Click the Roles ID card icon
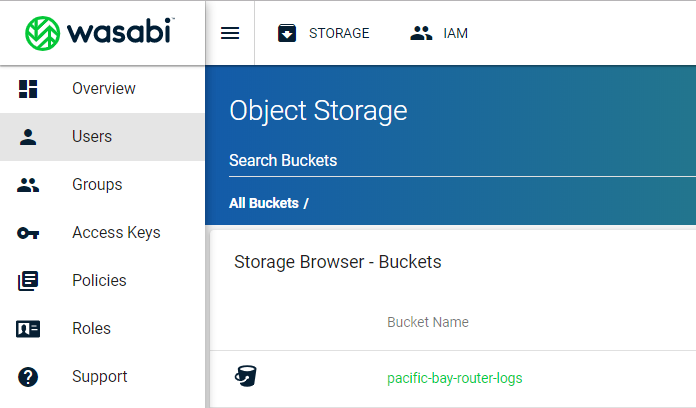This screenshot has height=408, width=696. pos(28,329)
